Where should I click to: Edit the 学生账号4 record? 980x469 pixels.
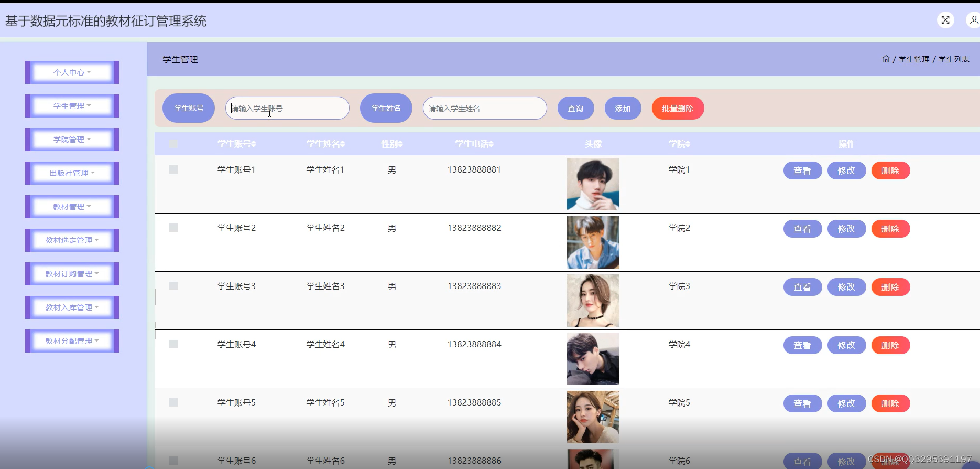(x=846, y=345)
